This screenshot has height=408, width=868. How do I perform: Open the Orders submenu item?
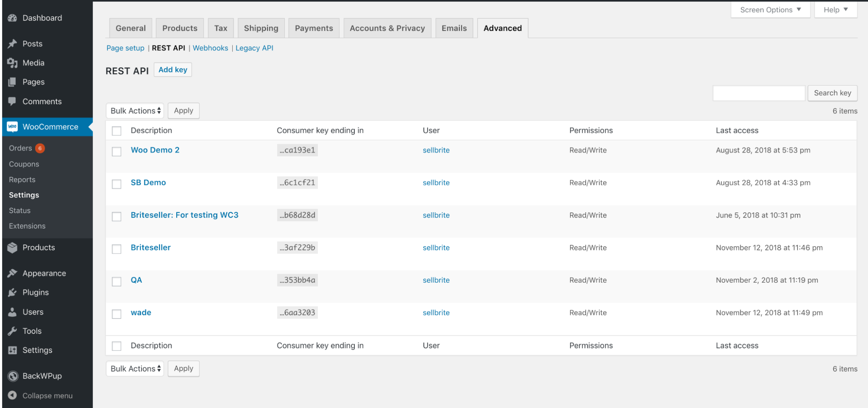click(x=20, y=148)
